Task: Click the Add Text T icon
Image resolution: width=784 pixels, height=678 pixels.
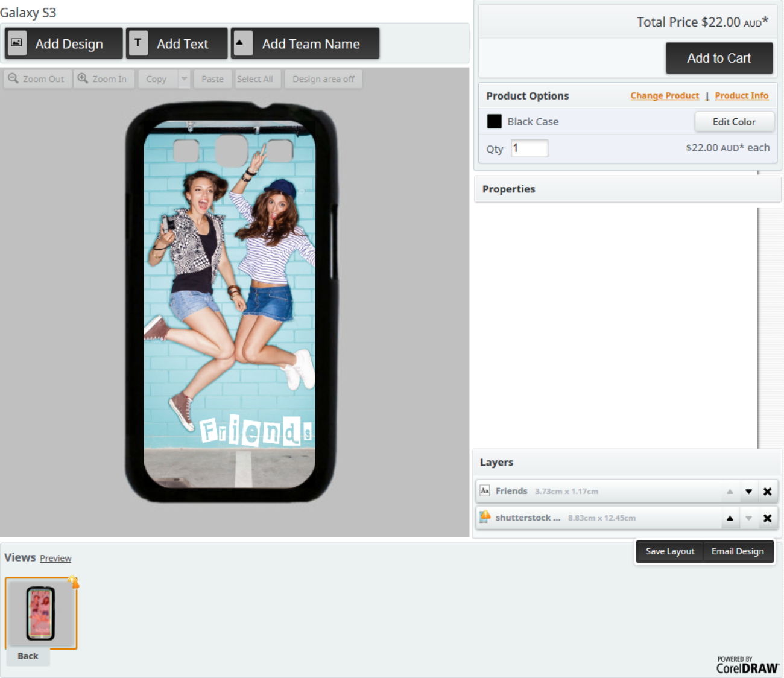Action: (x=138, y=43)
